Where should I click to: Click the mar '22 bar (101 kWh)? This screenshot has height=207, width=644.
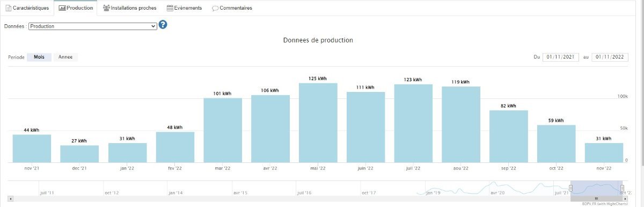pos(223,130)
